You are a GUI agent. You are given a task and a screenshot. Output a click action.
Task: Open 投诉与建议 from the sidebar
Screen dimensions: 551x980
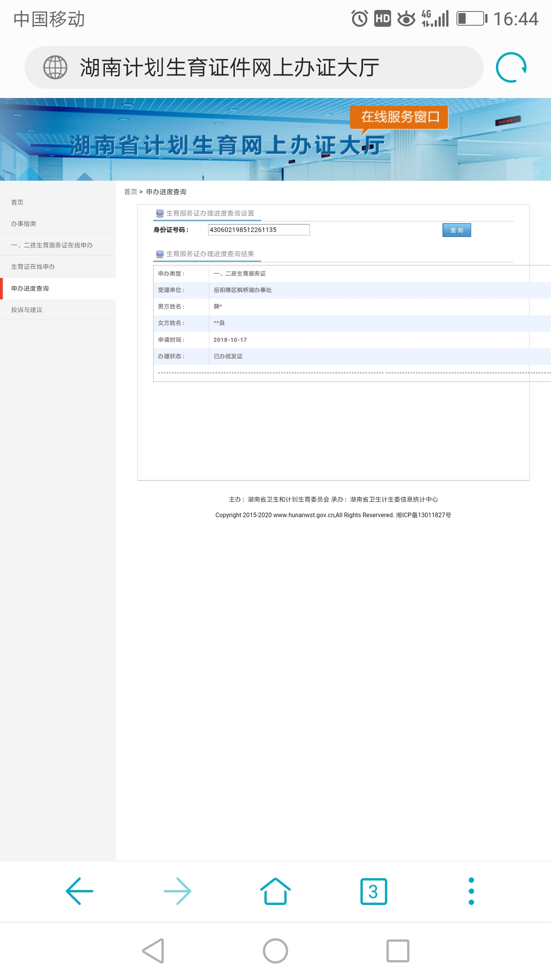[x=27, y=310]
